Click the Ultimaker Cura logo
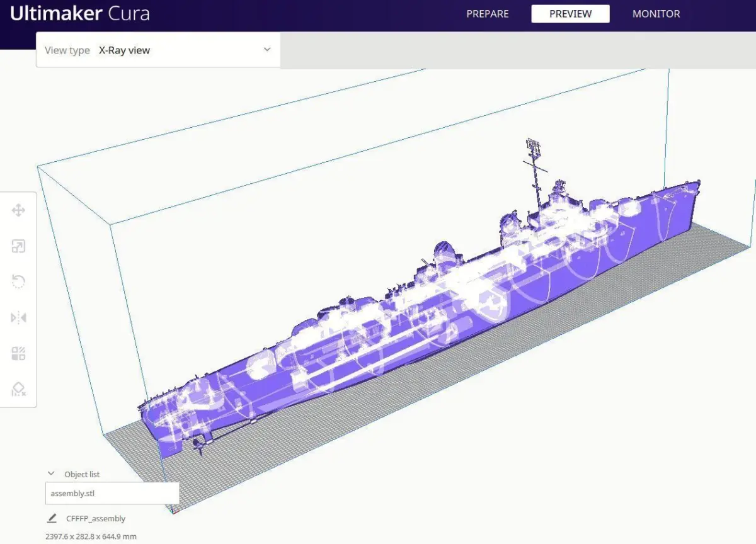This screenshot has width=756, height=544. pyautogui.click(x=79, y=14)
